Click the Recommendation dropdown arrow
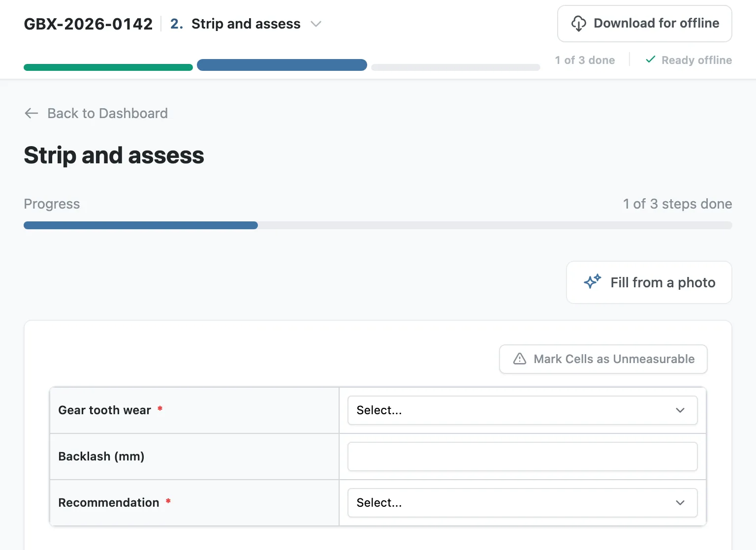This screenshot has width=756, height=550. point(680,503)
